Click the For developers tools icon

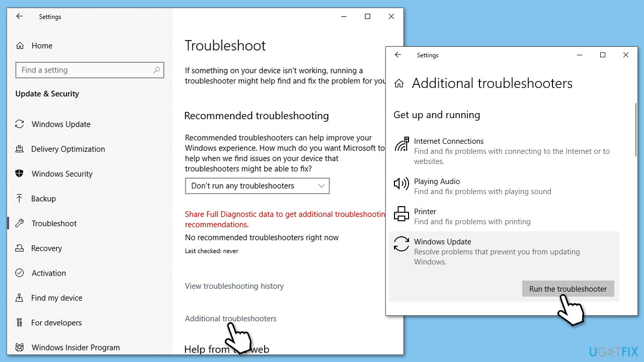20,323
